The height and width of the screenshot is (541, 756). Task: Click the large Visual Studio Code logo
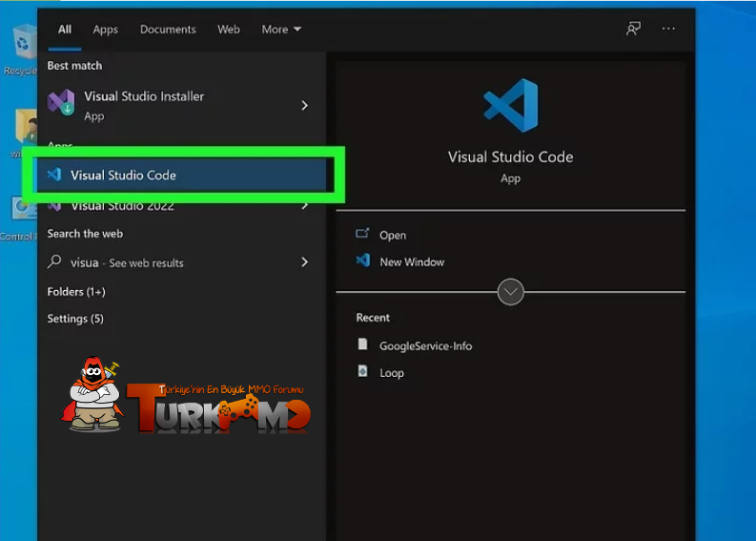pos(511,105)
